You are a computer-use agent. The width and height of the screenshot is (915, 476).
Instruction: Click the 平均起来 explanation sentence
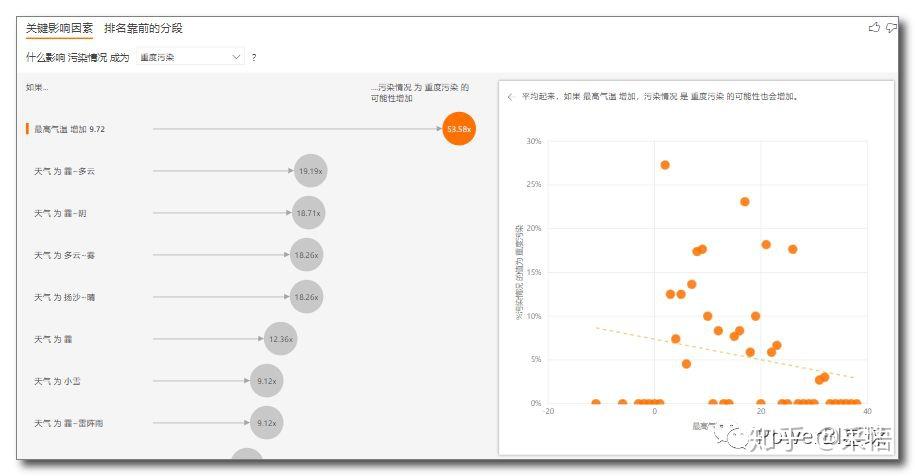coord(659,97)
